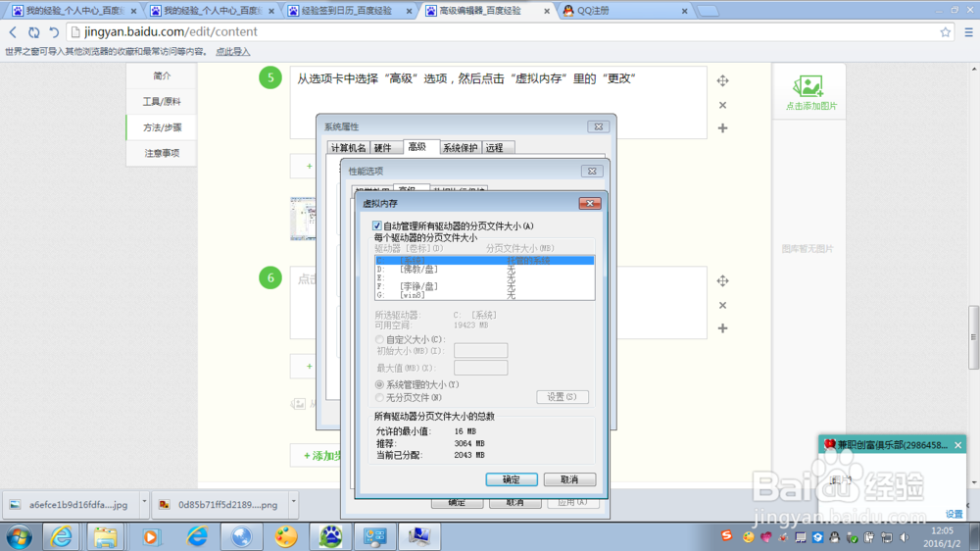This screenshot has width=980, height=551.
Task: Select drive F: row in drive list
Action: [484, 286]
